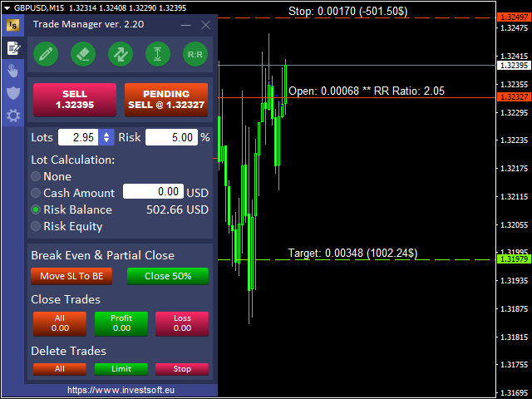Expand the GBPUSD,M15 chart title arrow
The width and height of the screenshot is (532, 399).
pyautogui.click(x=7, y=7)
